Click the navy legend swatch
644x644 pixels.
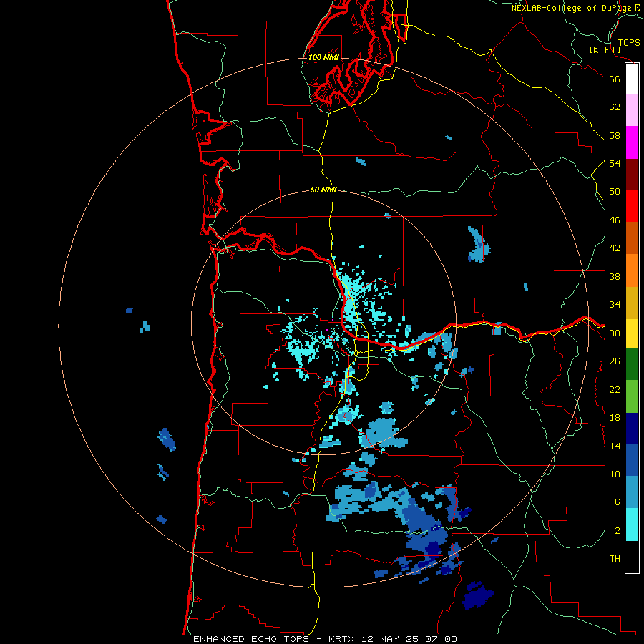[632, 429]
